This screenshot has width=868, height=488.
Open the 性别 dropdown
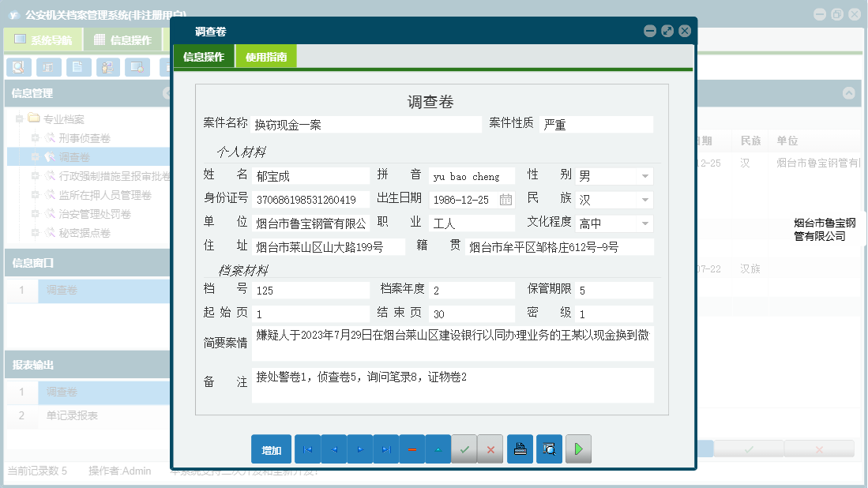click(645, 175)
